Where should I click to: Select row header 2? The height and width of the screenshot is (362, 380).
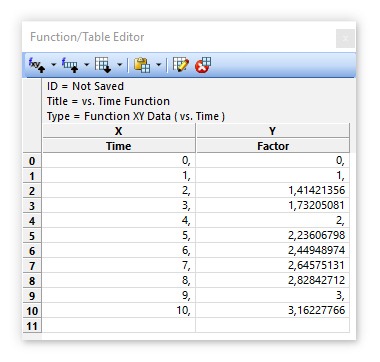pos(32,191)
